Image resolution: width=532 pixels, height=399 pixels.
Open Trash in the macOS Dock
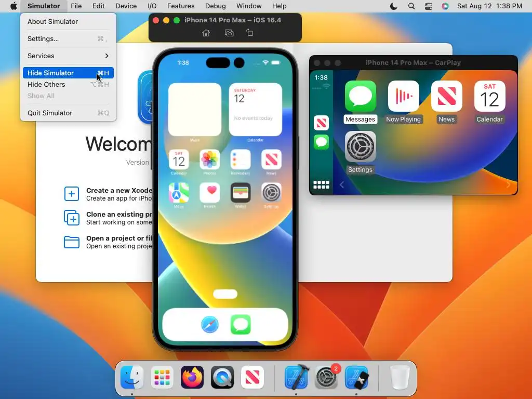[x=400, y=377]
